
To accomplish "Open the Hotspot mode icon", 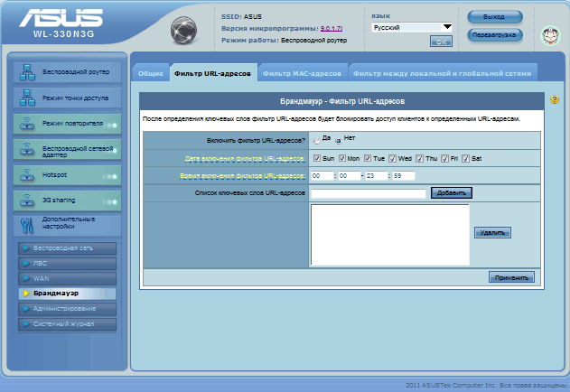I will 26,175.
